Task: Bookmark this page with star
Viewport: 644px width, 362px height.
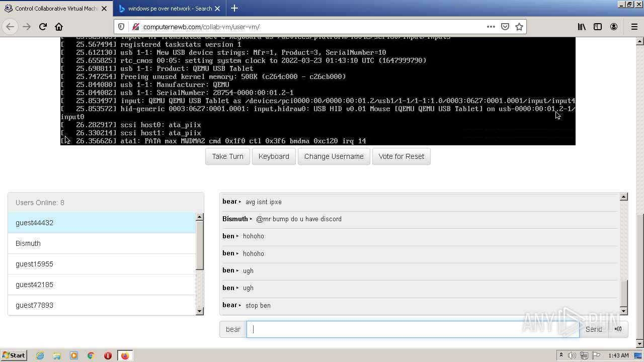Action: (x=519, y=27)
